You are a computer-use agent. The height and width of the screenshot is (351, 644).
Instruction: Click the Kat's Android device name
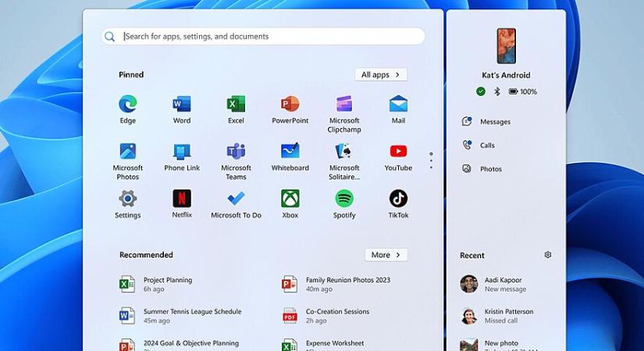click(x=506, y=75)
